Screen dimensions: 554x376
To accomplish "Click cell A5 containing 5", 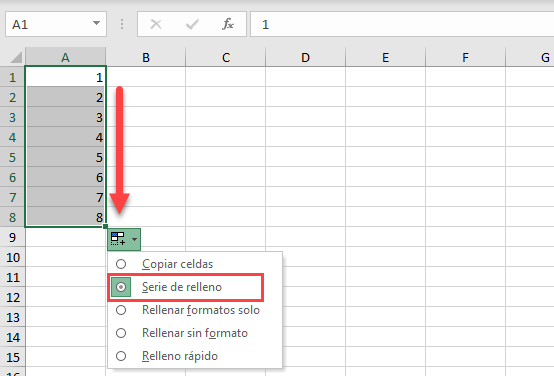I will pyautogui.click(x=65, y=157).
